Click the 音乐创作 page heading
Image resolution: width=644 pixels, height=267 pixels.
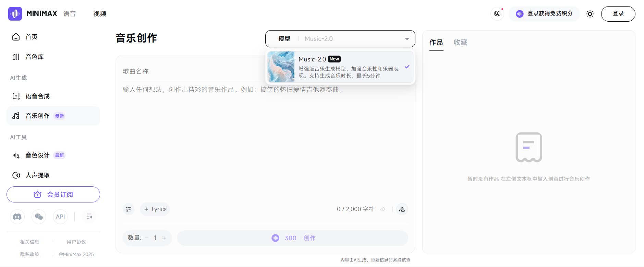(136, 38)
